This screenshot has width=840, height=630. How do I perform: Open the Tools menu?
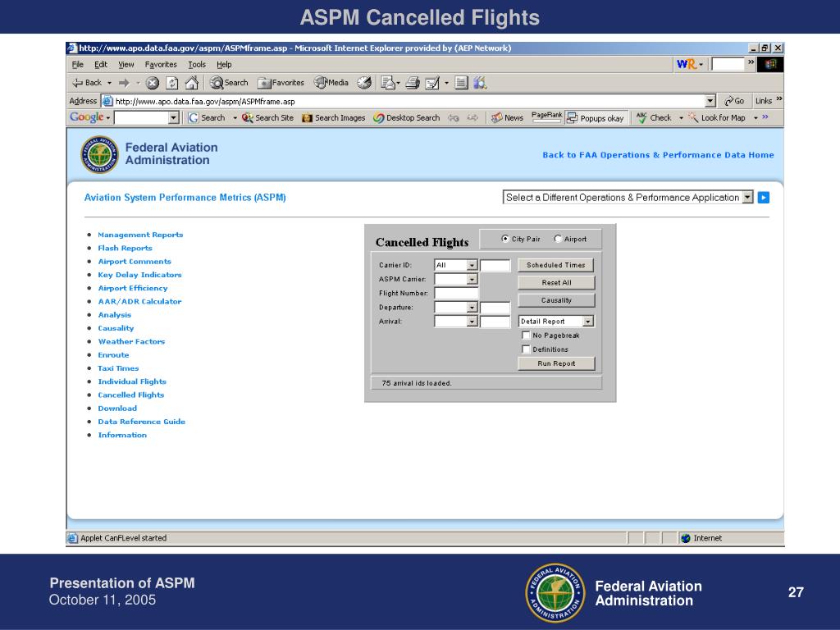pos(197,64)
